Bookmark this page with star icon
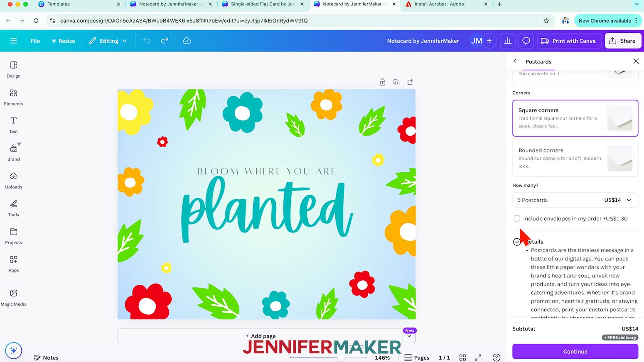Viewport: 644px width, 362px height. pos(546,21)
